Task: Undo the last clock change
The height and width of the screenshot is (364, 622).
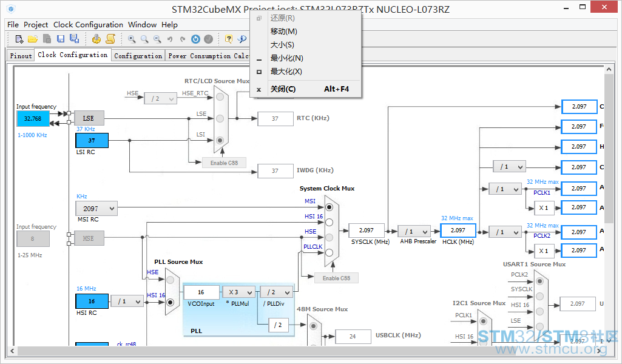Action: pyautogui.click(x=170, y=39)
